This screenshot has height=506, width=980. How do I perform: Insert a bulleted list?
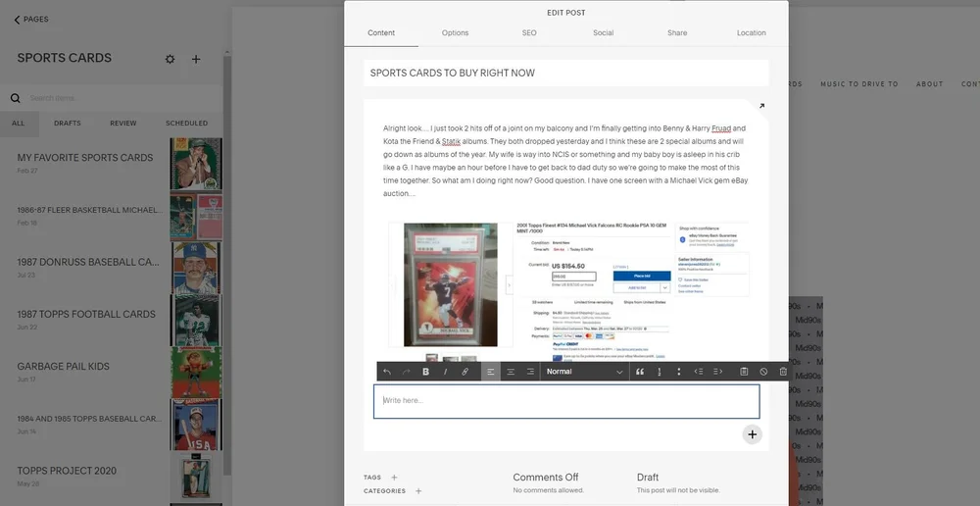click(x=679, y=372)
